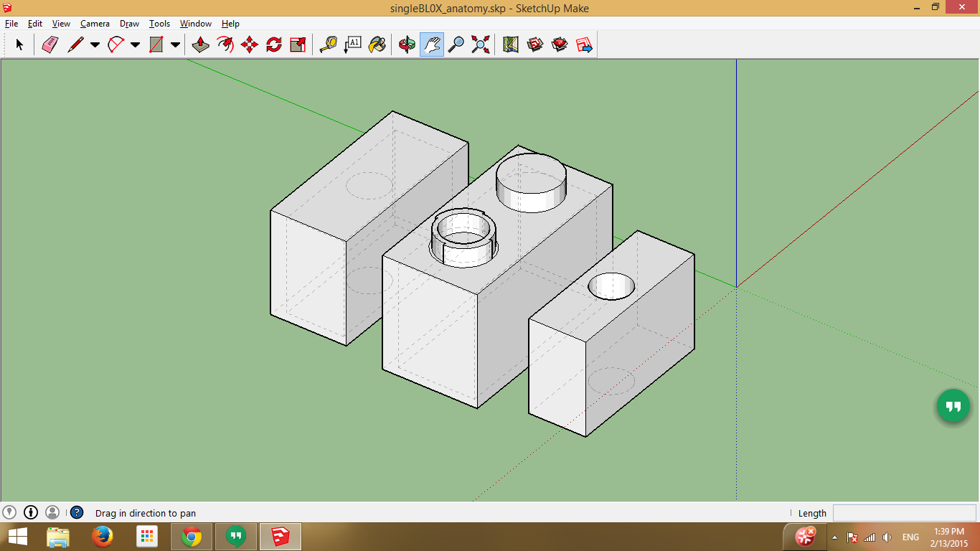
Task: Expand the arc tools dropdown arrow
Action: [x=135, y=44]
